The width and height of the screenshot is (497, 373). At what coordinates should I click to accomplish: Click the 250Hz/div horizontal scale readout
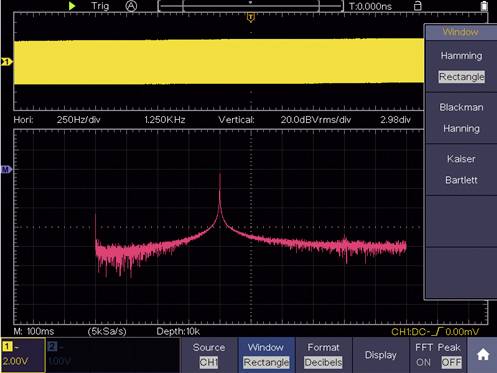(78, 120)
